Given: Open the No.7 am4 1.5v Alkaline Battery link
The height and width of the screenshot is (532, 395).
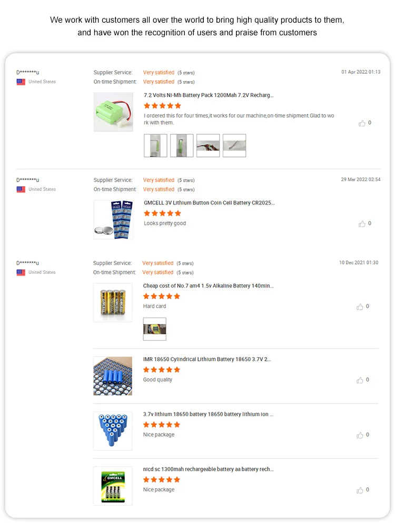Looking at the screenshot, I should click(x=208, y=286).
